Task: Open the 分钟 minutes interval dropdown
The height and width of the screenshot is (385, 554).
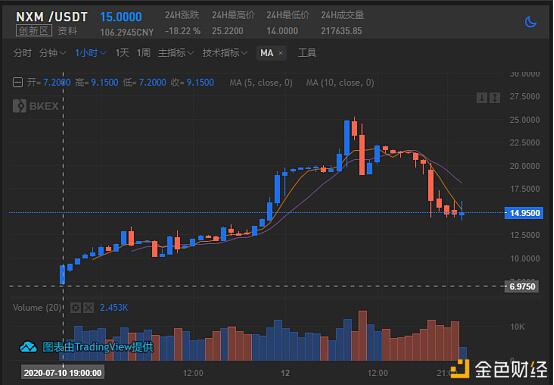Action: coord(52,53)
